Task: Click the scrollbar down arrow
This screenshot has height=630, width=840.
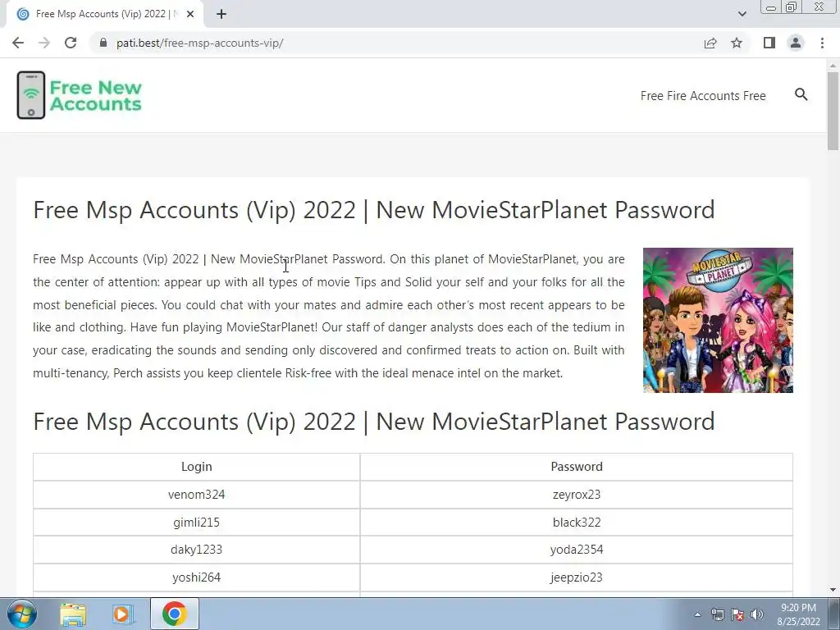Action: [x=833, y=591]
